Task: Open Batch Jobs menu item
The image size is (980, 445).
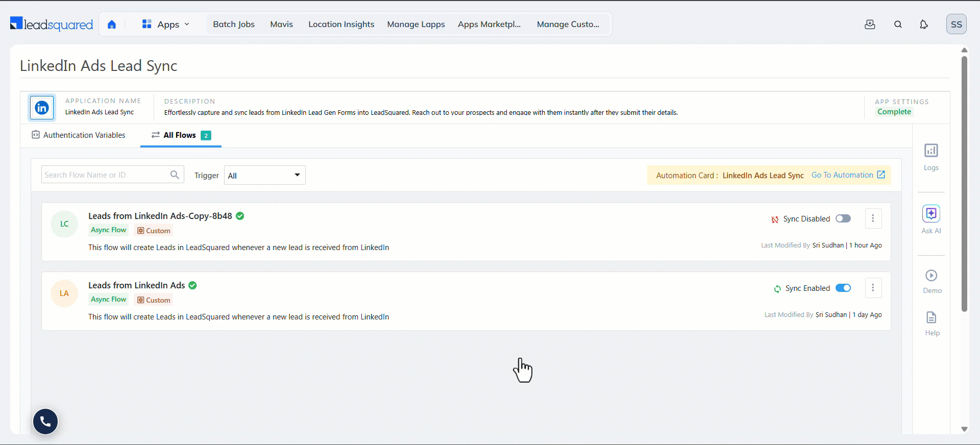Action: point(234,24)
